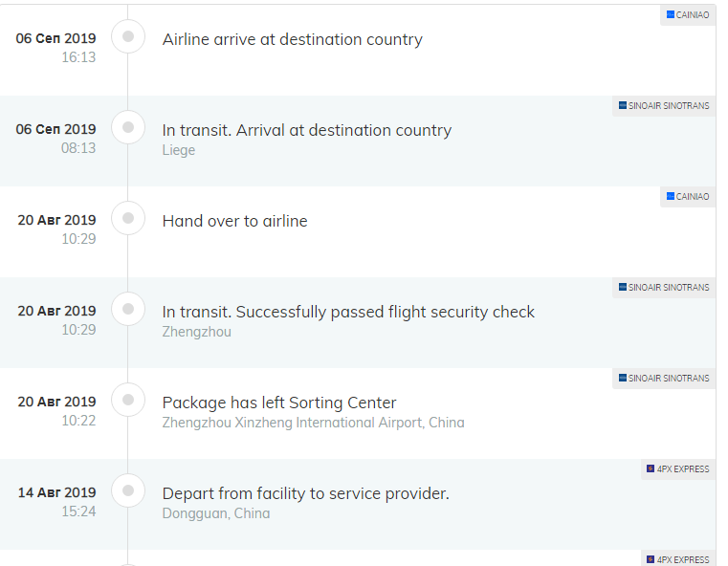728x566 pixels.
Task: Click 'Zhengzhou Xinzheng International Airport, China' location
Action: pyautogui.click(x=314, y=423)
